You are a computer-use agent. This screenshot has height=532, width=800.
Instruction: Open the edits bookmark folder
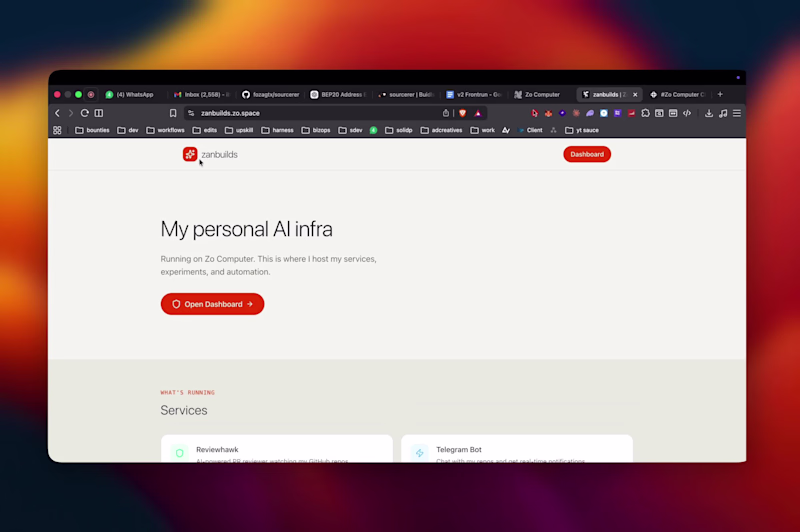[205, 130]
